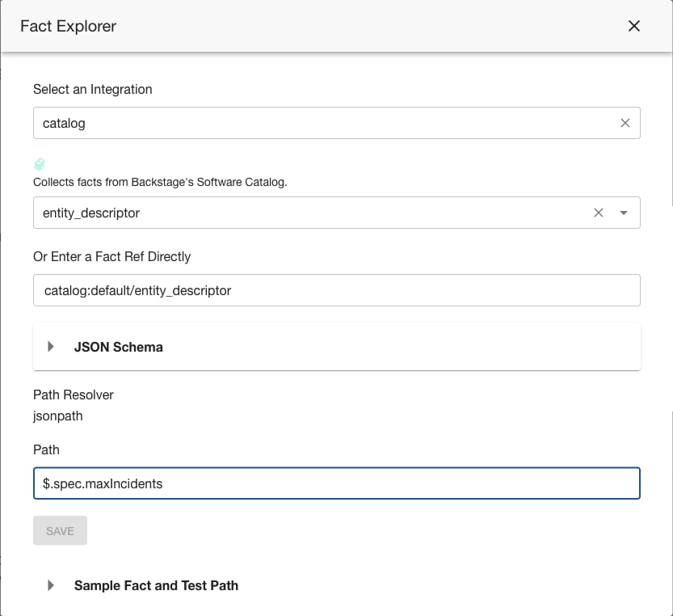Click the catalog integration input field

[x=336, y=123]
